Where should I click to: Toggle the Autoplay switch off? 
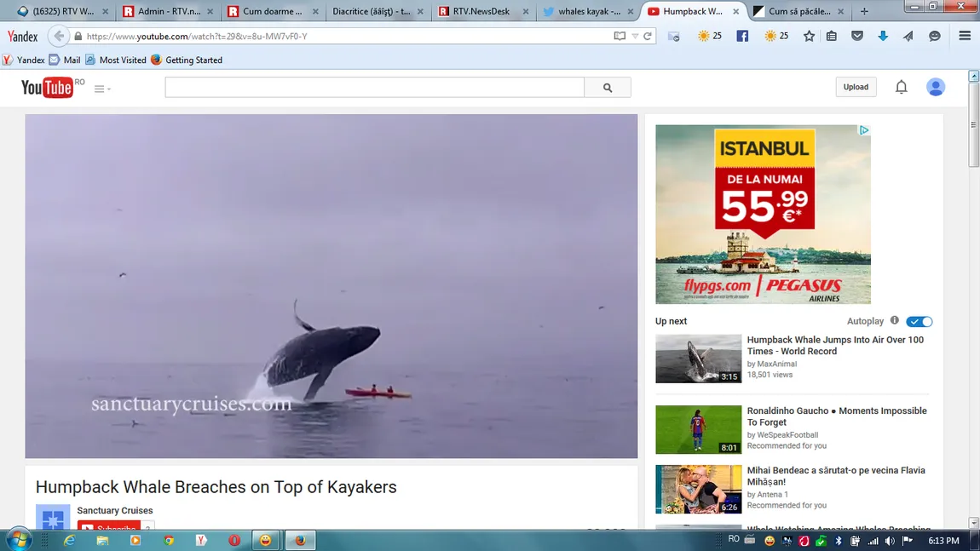pyautogui.click(x=919, y=322)
